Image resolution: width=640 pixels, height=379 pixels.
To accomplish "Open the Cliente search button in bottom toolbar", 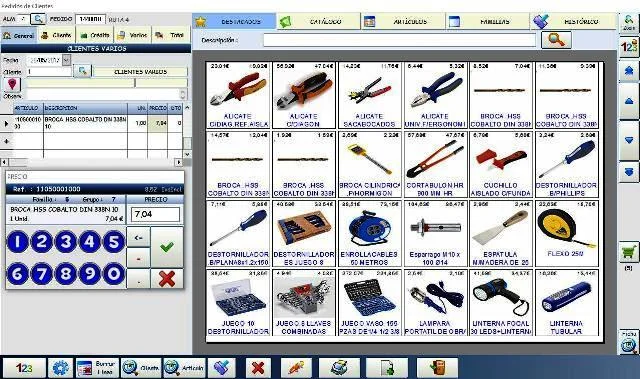I will tap(141, 368).
